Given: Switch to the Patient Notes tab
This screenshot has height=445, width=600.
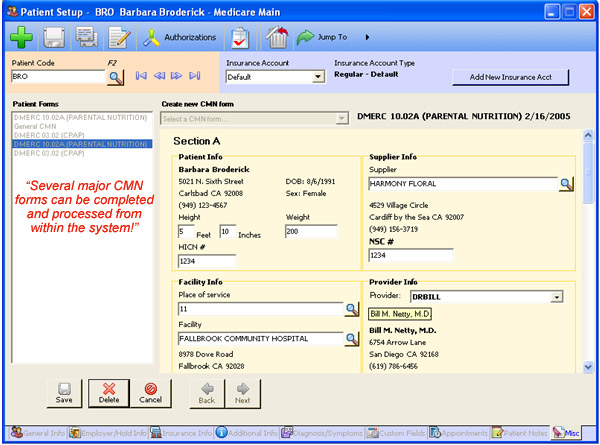Looking at the screenshot, I should [518, 433].
